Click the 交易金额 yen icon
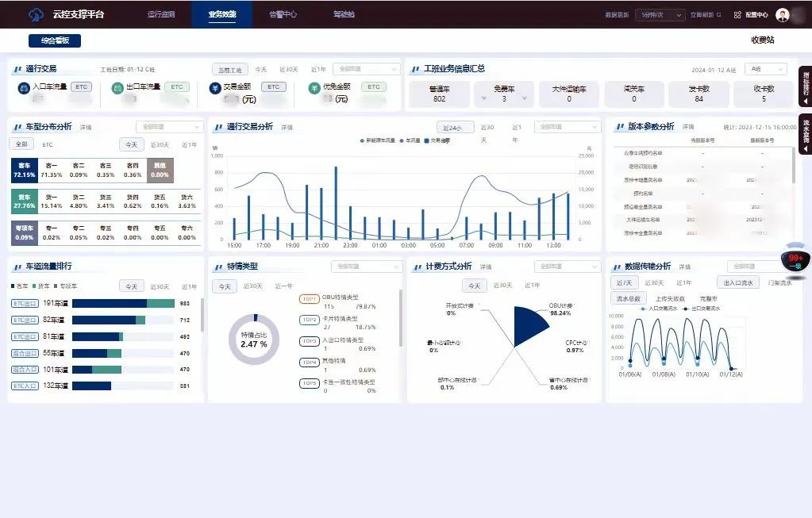Viewport: 812px width, 518px height. coord(215,87)
